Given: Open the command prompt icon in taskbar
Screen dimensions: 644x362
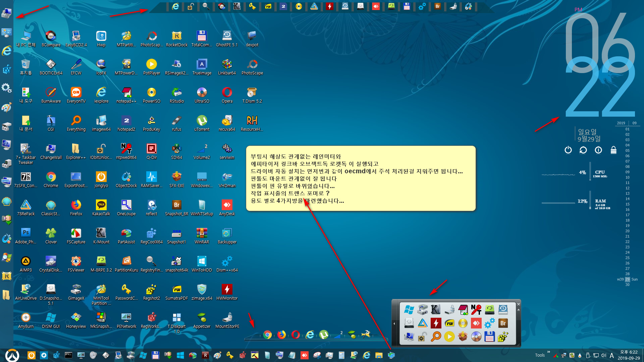Looking at the screenshot, I should 68,355.
